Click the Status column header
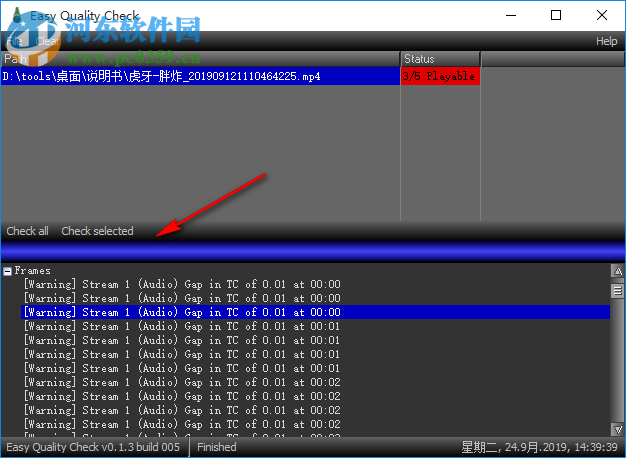 (x=440, y=59)
